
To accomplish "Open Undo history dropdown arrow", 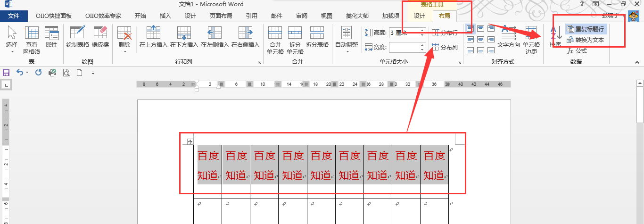I will tap(27, 73).
